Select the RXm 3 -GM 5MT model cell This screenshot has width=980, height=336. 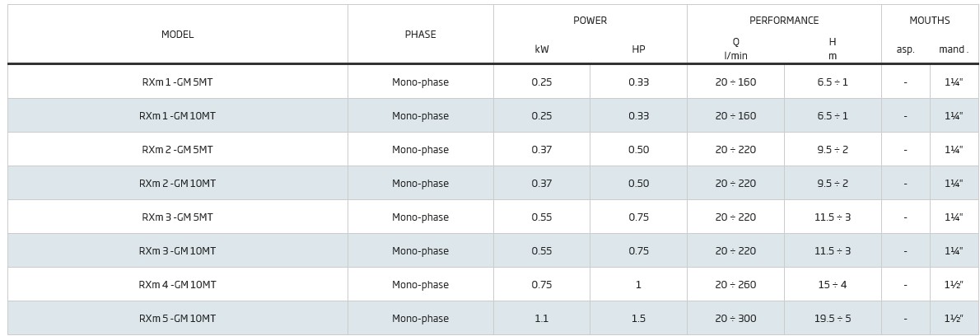tap(178, 217)
